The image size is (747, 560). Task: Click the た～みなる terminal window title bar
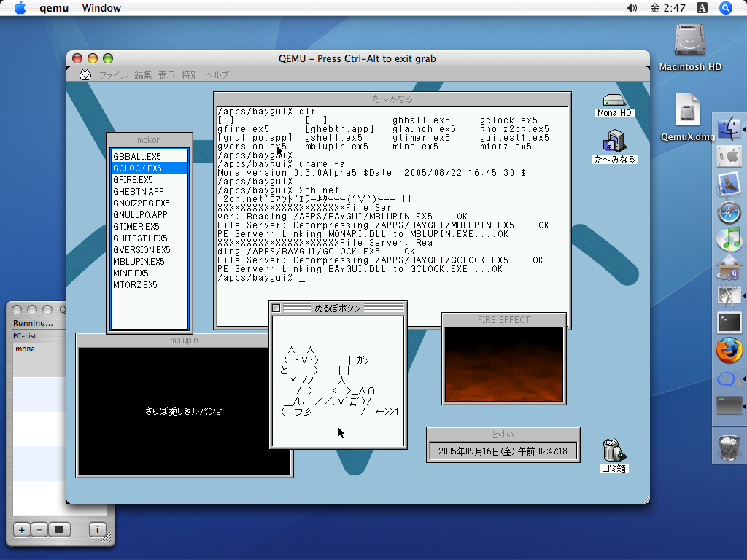[392, 99]
